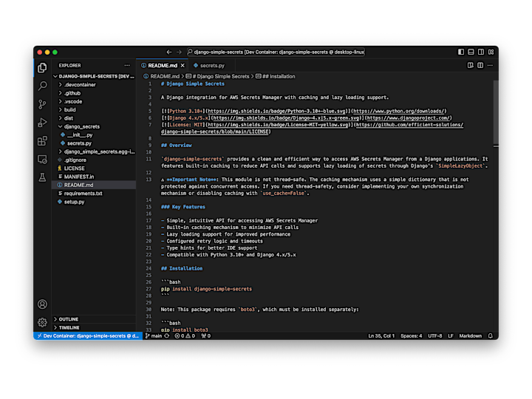Screen dimensions: 532x399
Task: Synchronize changes icon in status bar
Action: [x=167, y=336]
